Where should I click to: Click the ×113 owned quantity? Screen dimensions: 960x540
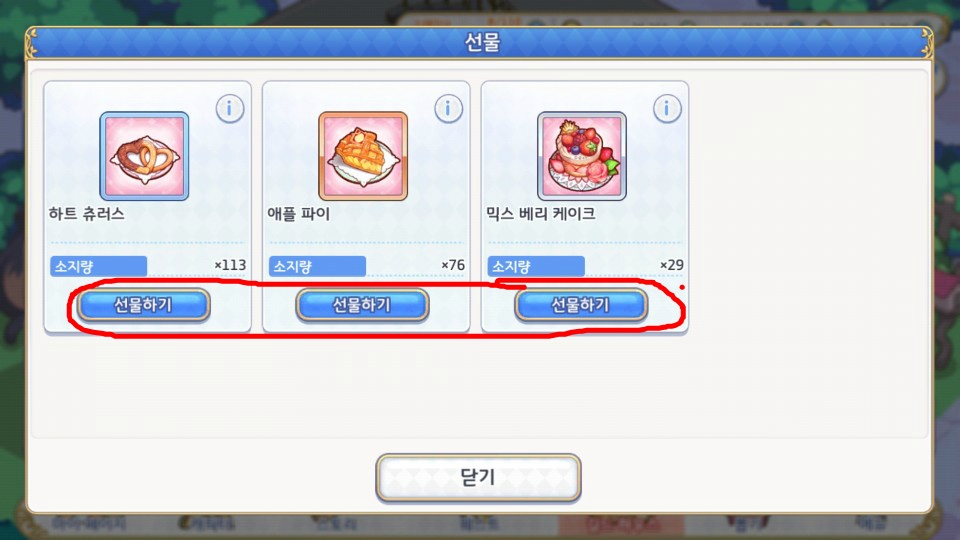[x=230, y=265]
